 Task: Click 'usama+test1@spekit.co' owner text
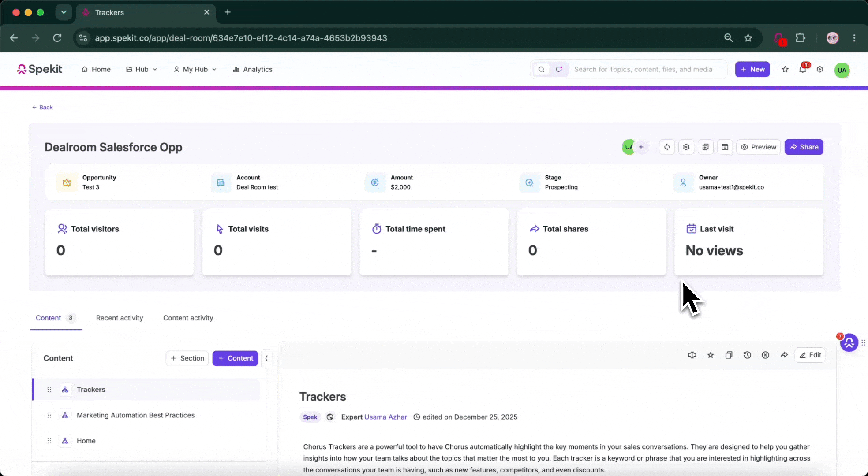point(731,187)
